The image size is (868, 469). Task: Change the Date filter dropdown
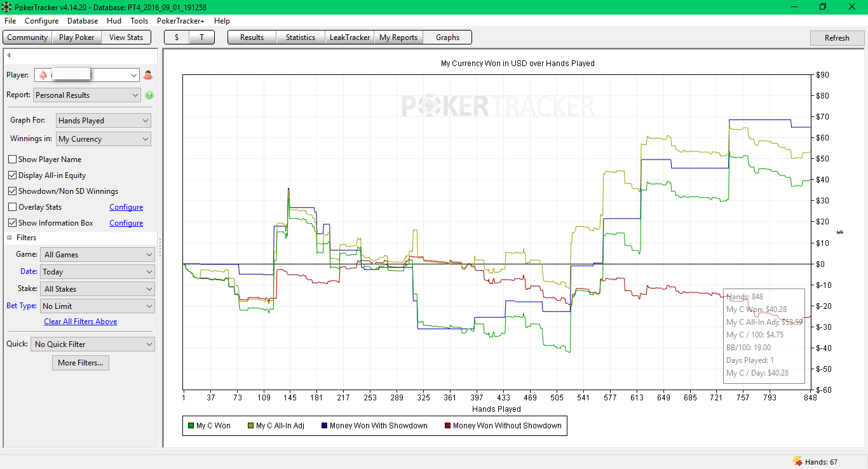tap(97, 272)
